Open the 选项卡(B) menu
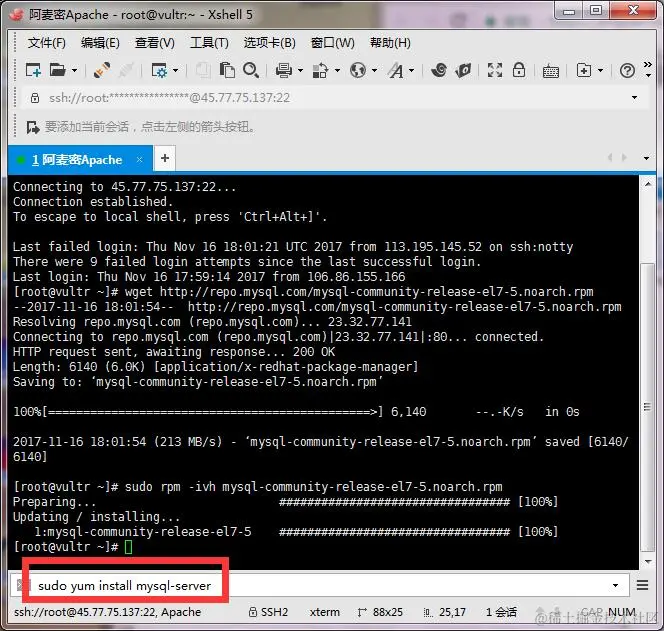The width and height of the screenshot is (664, 631). 269,43
